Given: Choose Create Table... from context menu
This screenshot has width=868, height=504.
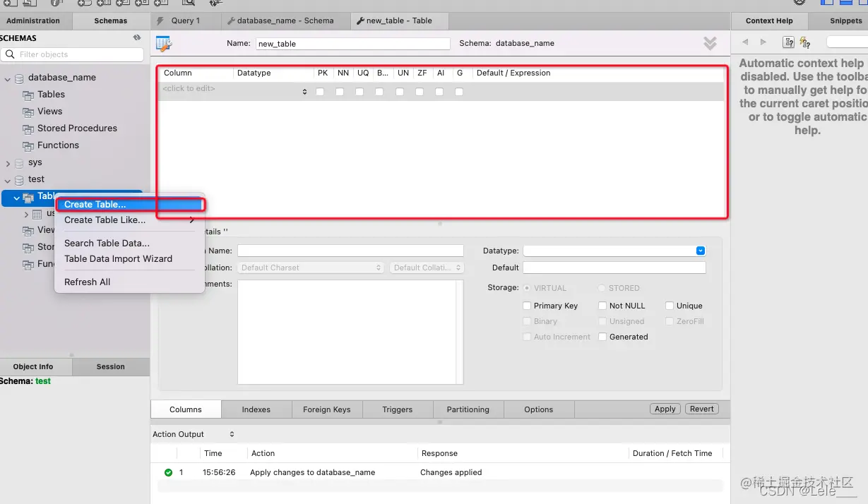Looking at the screenshot, I should pyautogui.click(x=130, y=205).
